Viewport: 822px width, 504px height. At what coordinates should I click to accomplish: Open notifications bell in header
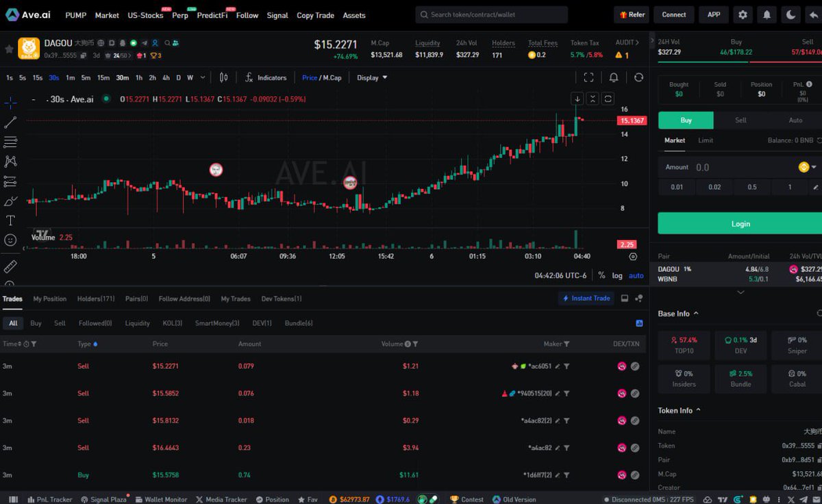[767, 14]
